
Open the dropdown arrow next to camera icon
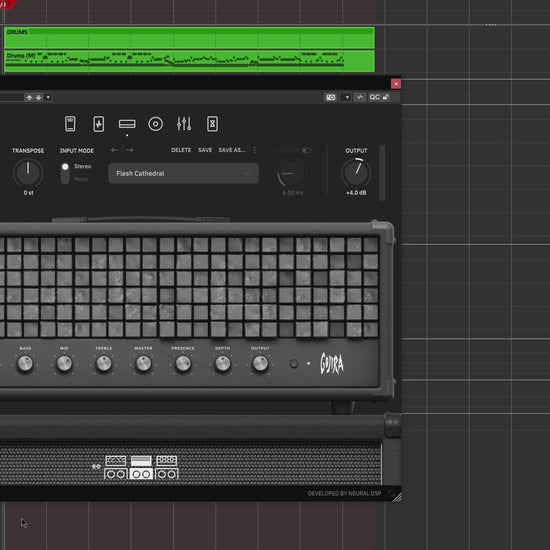[x=347, y=97]
